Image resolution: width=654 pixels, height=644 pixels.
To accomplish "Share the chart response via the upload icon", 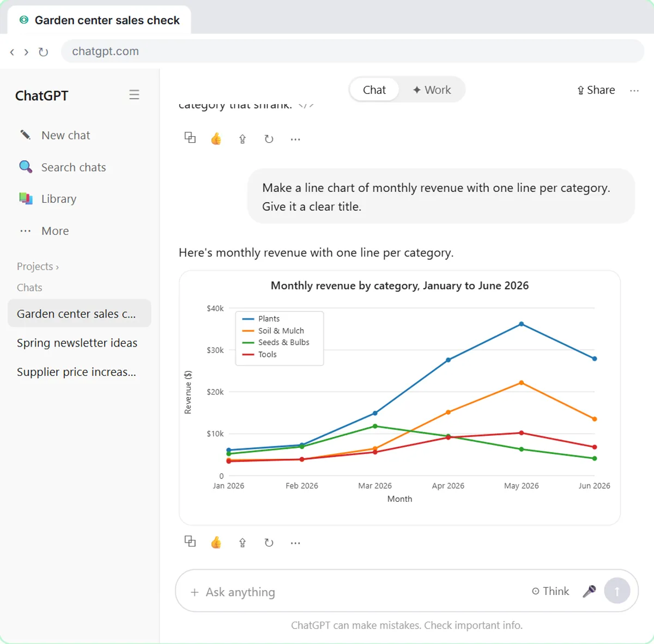I will tap(243, 543).
